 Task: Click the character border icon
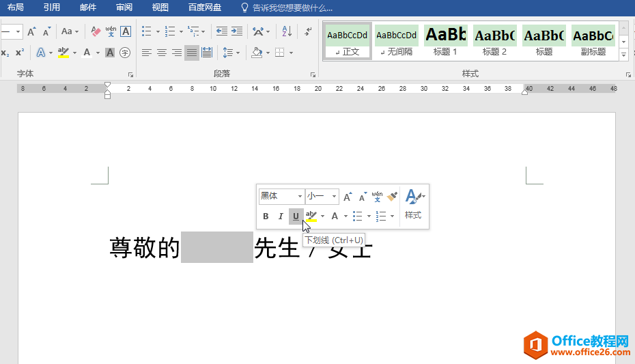pyautogui.click(x=126, y=31)
